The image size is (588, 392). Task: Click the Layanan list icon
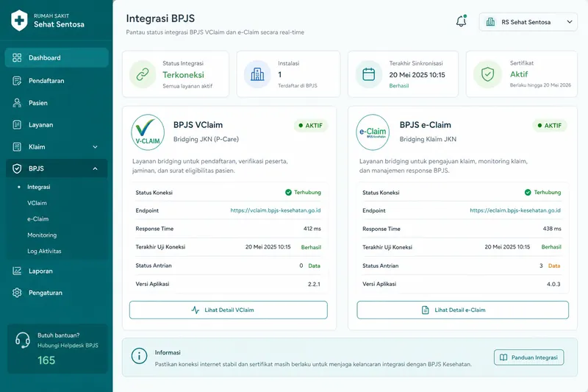click(17, 125)
